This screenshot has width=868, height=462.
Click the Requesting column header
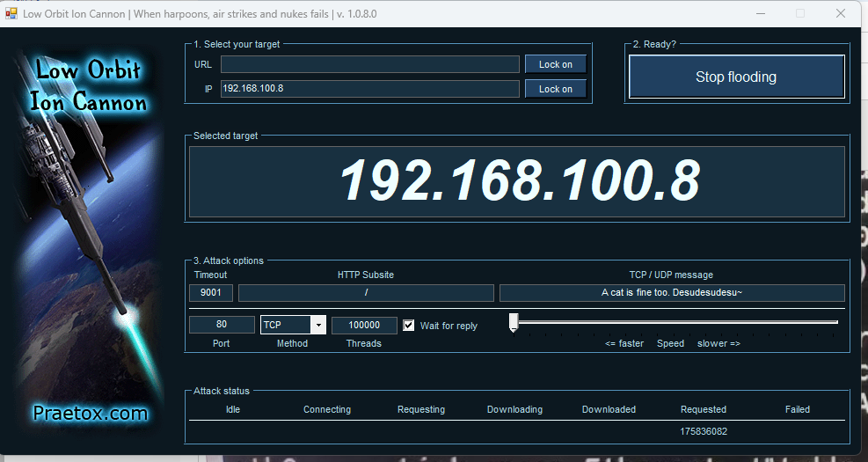point(421,409)
